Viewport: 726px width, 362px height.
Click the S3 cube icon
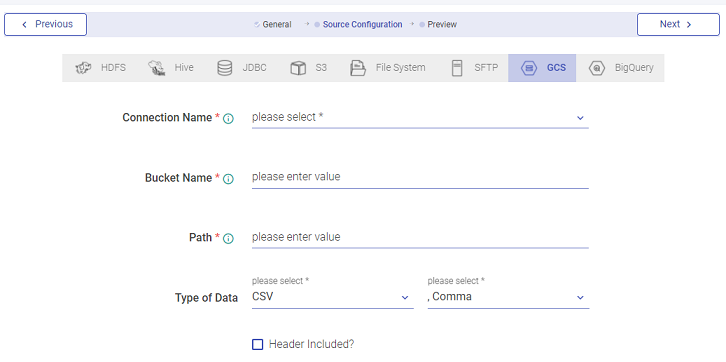click(298, 68)
